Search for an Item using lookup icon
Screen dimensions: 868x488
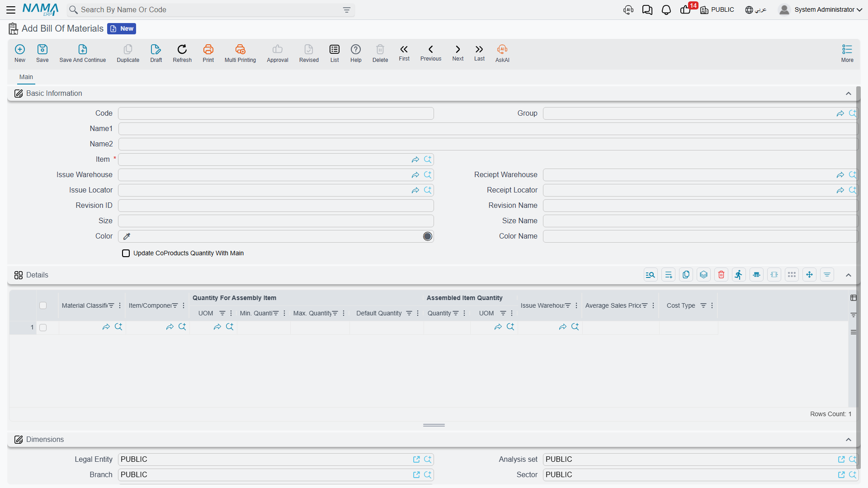(x=428, y=160)
